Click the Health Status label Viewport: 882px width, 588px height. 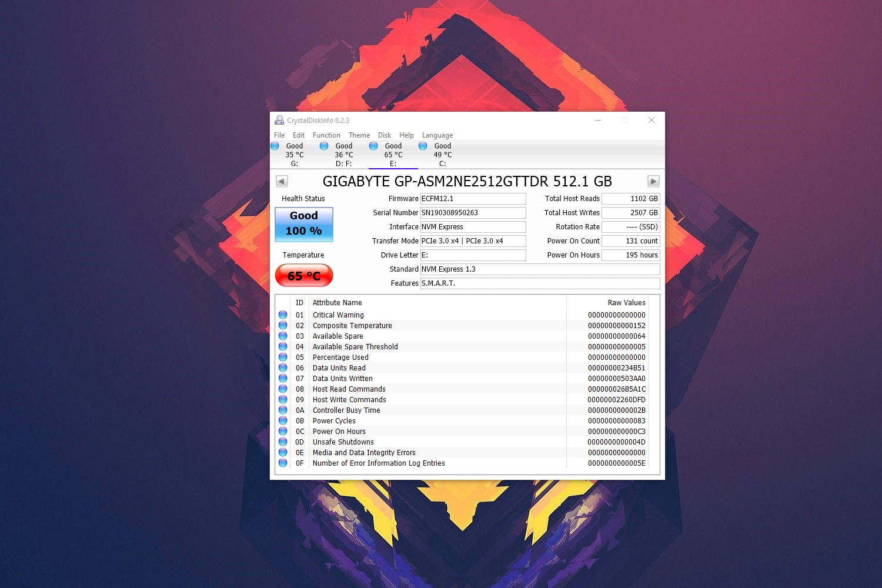[303, 199]
